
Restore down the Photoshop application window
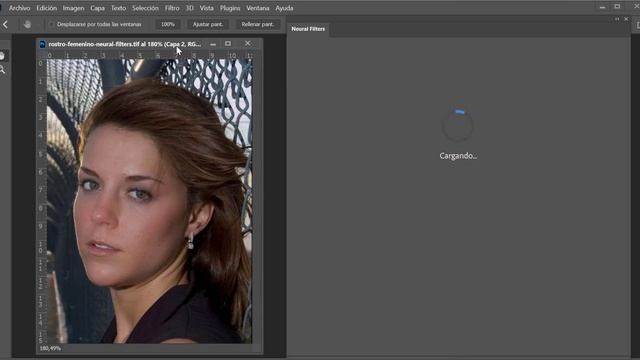(617, 7)
